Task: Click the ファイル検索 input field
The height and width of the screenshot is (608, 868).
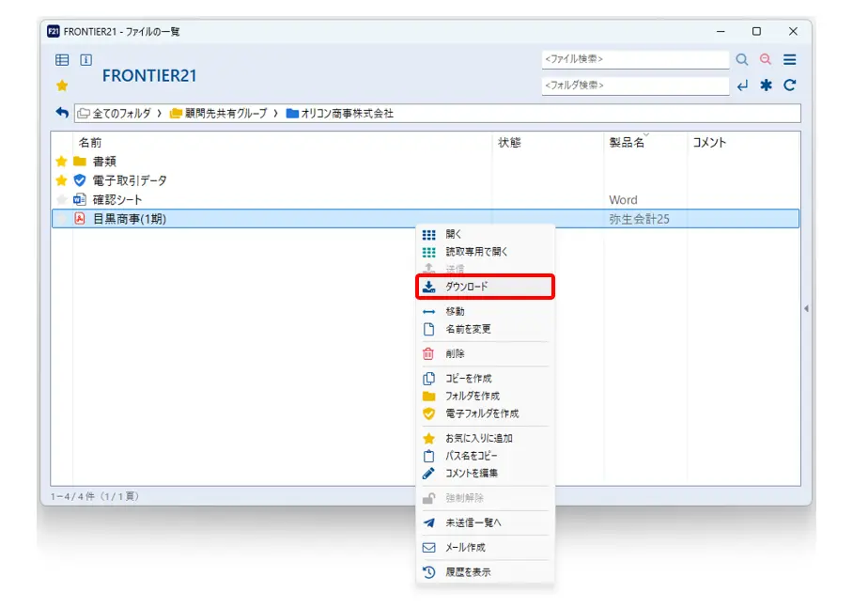Action: pyautogui.click(x=635, y=59)
